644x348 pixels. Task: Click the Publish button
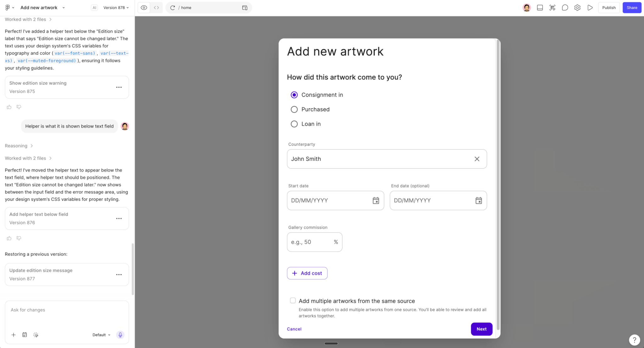point(609,8)
